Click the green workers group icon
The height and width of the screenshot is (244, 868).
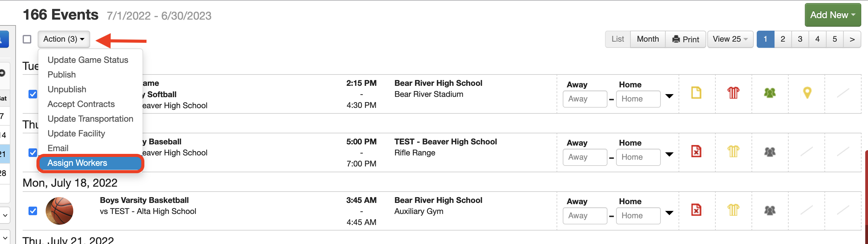pyautogui.click(x=770, y=93)
